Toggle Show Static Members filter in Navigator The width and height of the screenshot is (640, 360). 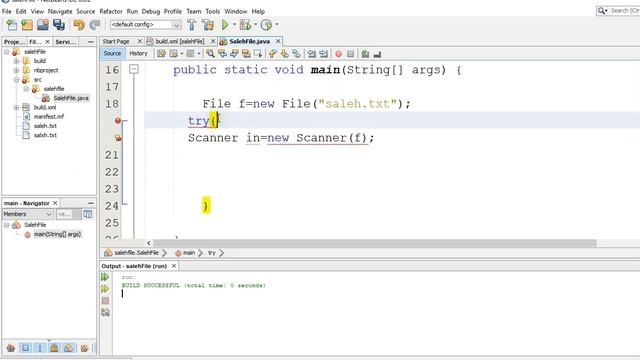pyautogui.click(x=40, y=348)
